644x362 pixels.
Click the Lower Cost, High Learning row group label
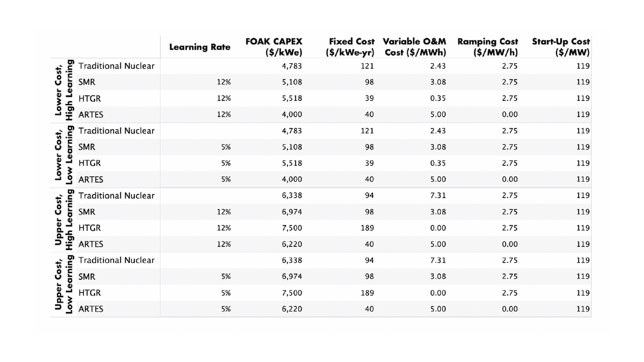pos(64,91)
